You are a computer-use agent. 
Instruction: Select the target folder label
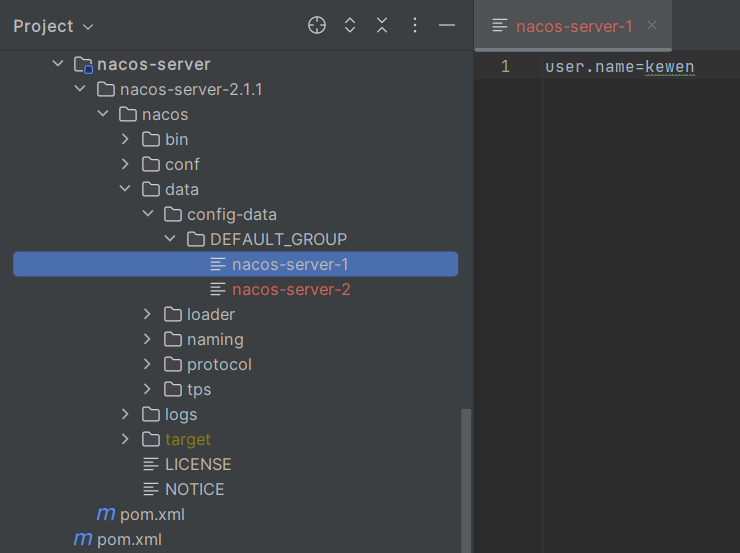coord(187,439)
